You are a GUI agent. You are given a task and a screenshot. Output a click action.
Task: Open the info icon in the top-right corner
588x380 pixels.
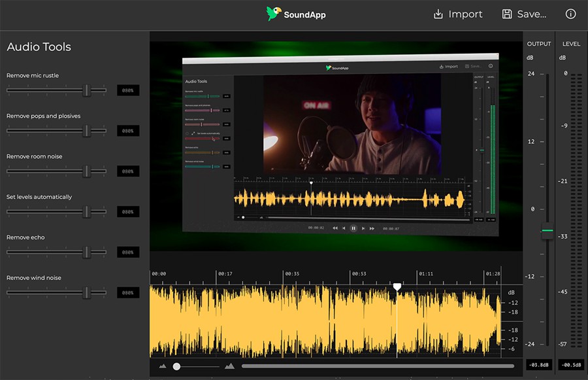pyautogui.click(x=571, y=13)
